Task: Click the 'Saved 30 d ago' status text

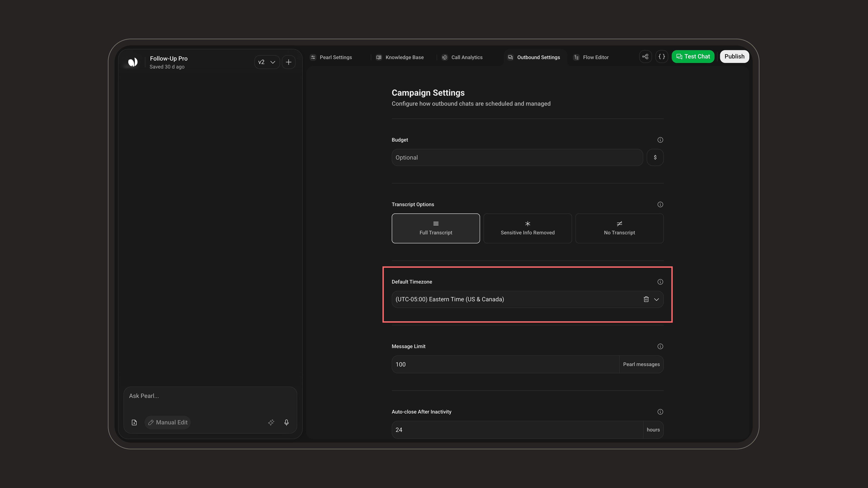Action: pos(167,67)
